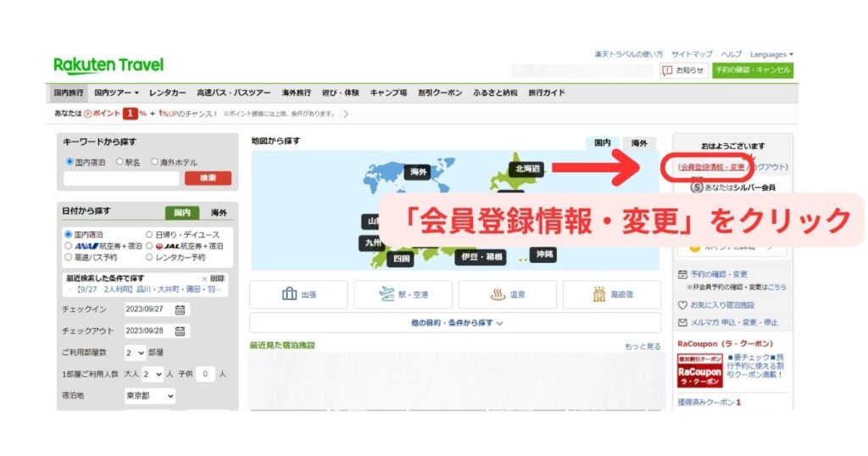Open 高速バス・バスツアー menu item
868x456 pixels.
pos(234,93)
